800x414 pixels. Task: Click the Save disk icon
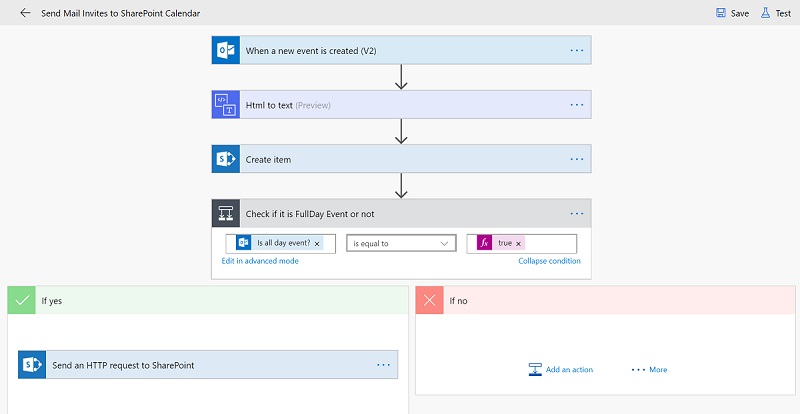click(720, 13)
